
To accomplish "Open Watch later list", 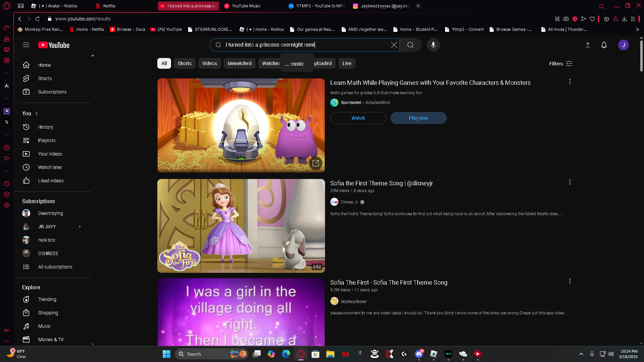I will [x=54, y=167].
